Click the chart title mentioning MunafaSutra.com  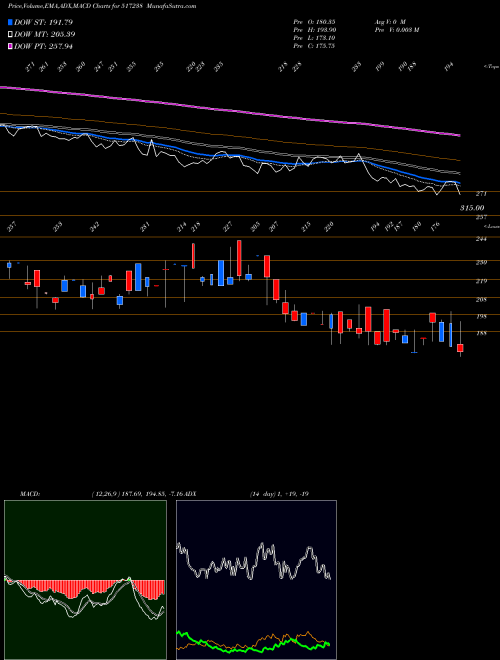102,6
